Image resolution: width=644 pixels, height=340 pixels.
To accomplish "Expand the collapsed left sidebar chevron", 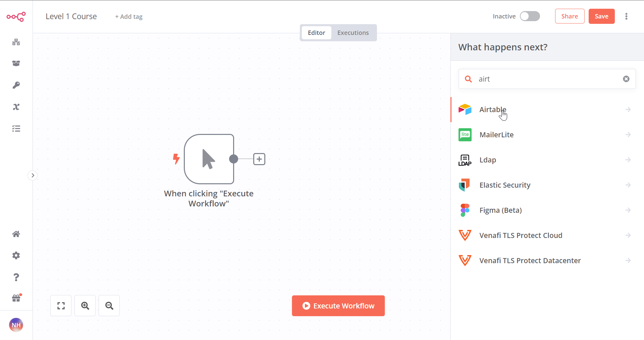I will 33,175.
